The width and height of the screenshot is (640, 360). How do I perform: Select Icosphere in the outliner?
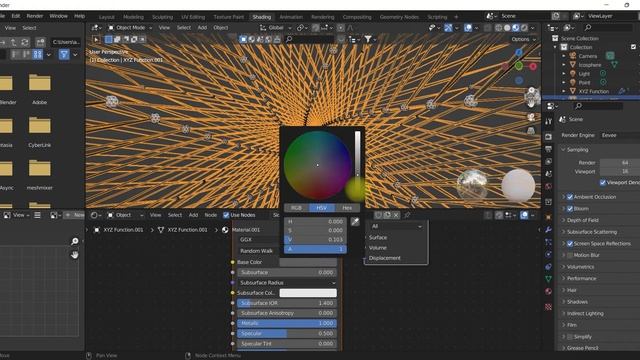tap(590, 65)
